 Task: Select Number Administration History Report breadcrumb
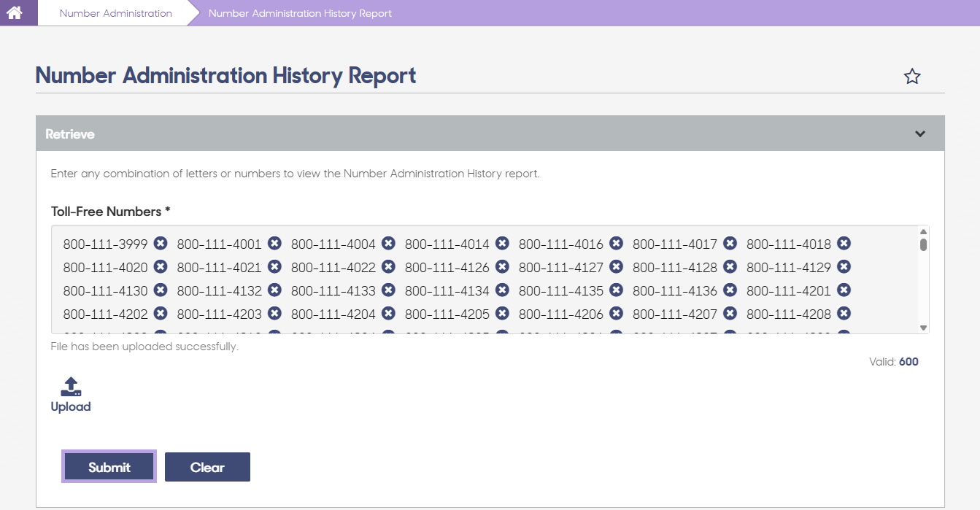click(x=300, y=13)
